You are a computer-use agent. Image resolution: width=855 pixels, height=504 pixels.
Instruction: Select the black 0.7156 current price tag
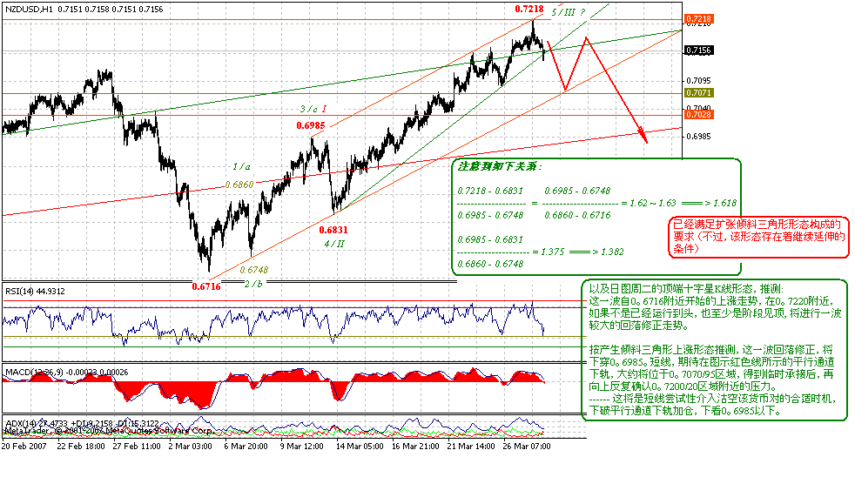click(x=699, y=50)
